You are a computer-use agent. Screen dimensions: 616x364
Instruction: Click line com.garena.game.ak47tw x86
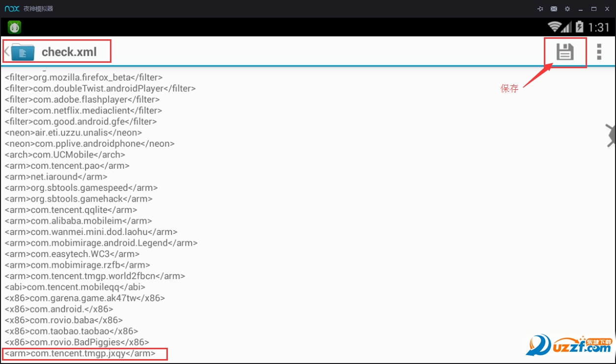point(85,298)
